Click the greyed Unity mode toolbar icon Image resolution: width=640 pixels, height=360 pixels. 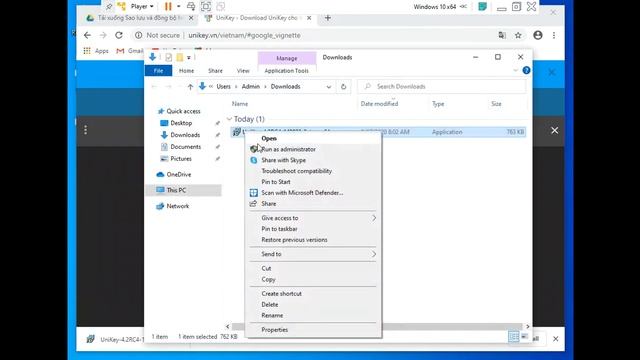[220, 6]
